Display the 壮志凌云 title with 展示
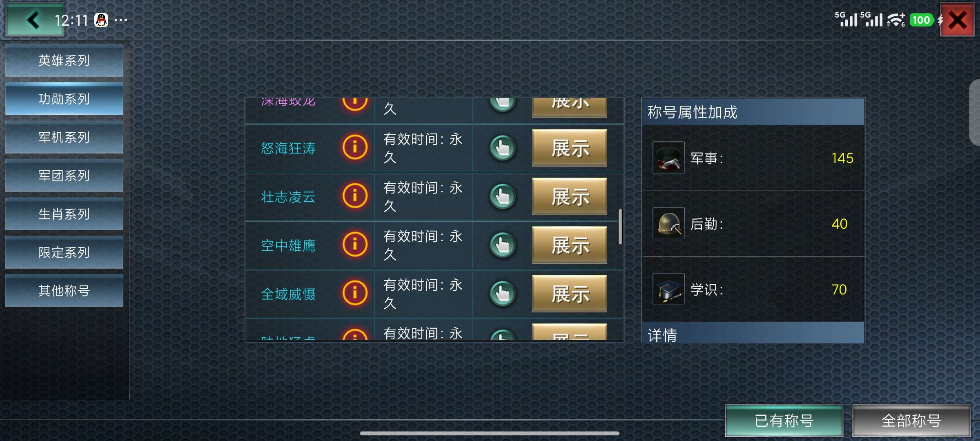Image resolution: width=980 pixels, height=441 pixels. 570,196
